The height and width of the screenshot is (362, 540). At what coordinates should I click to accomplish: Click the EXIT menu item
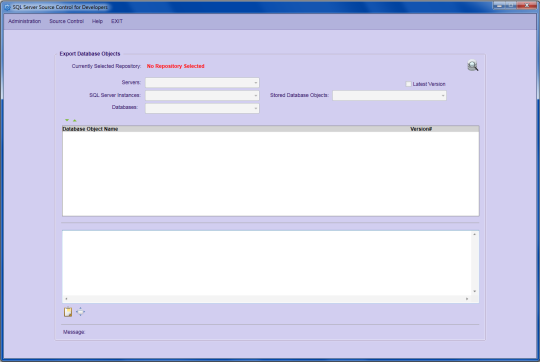[x=117, y=21]
